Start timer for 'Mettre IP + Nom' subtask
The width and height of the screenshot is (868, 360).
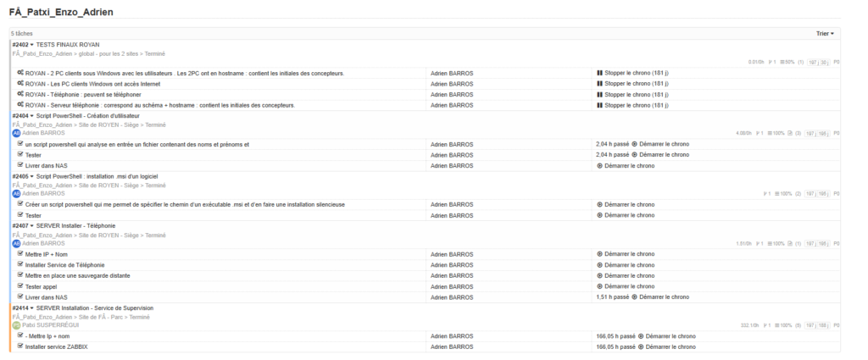[x=626, y=254]
